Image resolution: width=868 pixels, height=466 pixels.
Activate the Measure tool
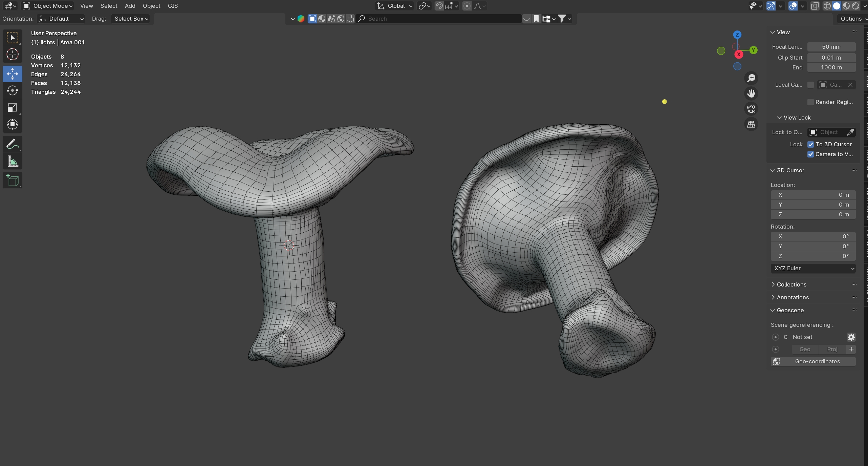tap(13, 161)
